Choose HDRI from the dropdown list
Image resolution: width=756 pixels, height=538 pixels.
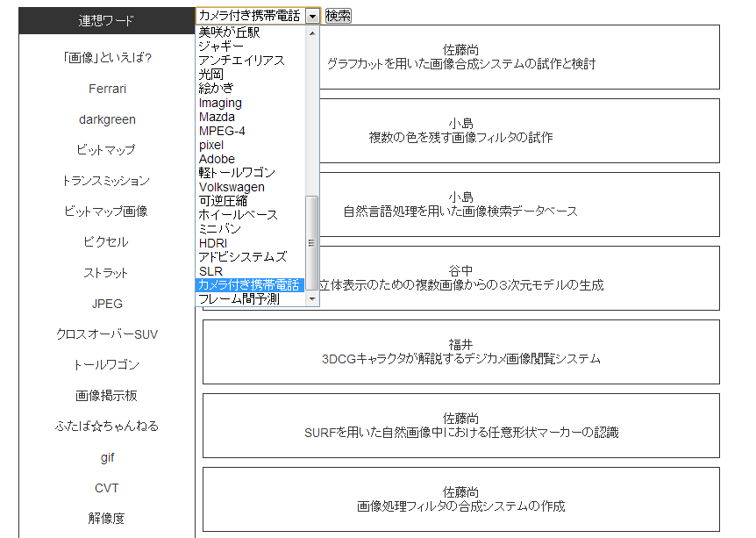coord(250,243)
